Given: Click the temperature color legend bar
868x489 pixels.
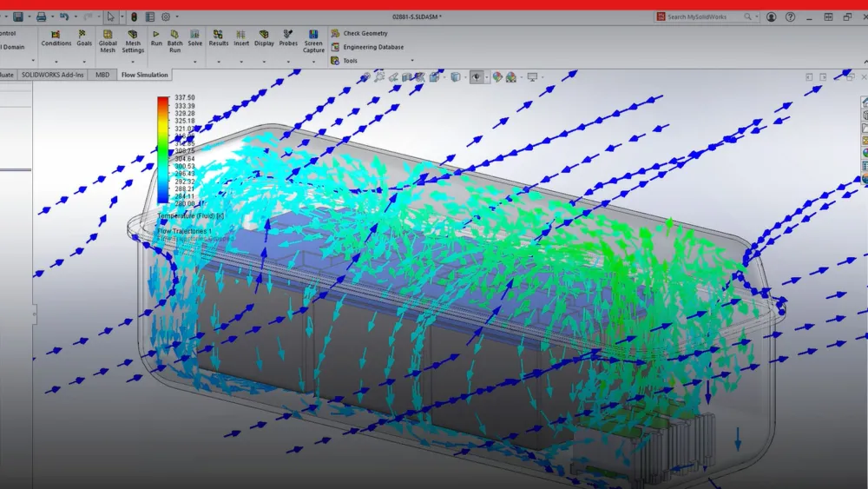Looking at the screenshot, I should pyautogui.click(x=163, y=150).
